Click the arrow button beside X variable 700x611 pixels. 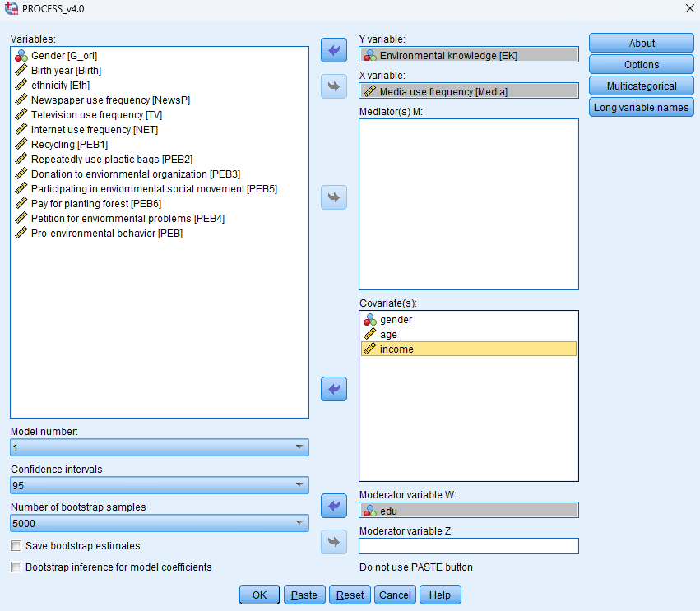[333, 86]
